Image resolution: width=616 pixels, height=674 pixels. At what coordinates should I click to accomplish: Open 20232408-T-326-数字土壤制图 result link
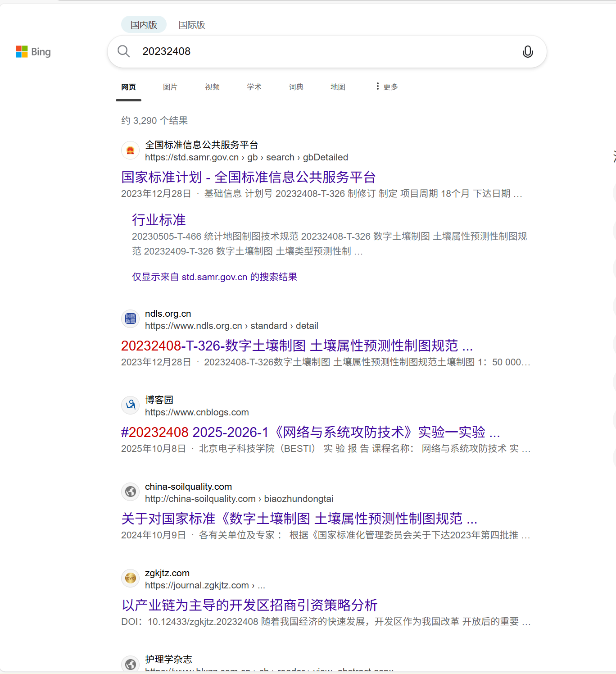(x=297, y=346)
